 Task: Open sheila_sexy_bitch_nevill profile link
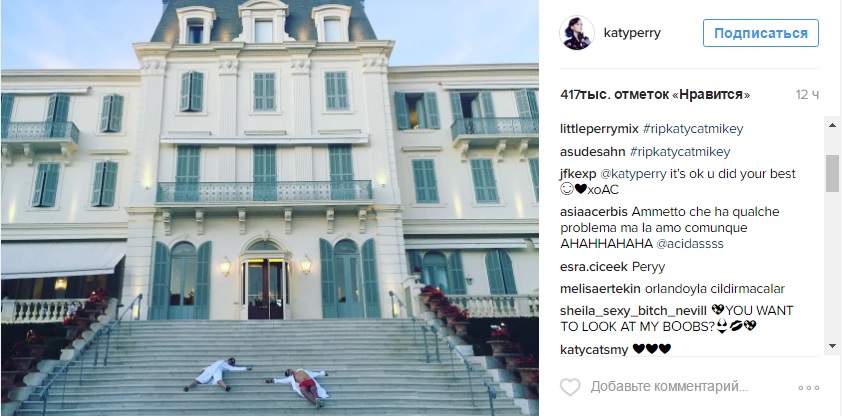coord(634,311)
